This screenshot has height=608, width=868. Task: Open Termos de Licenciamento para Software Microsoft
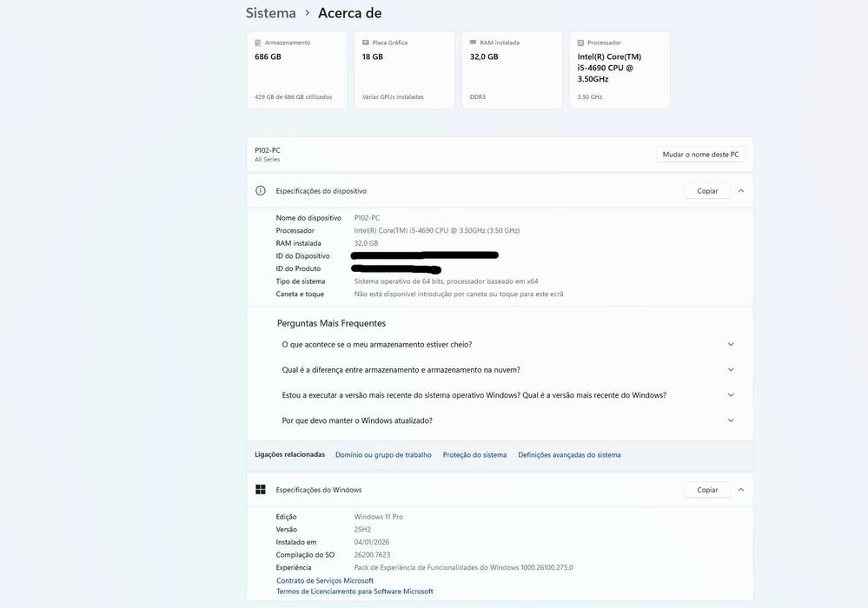pyautogui.click(x=354, y=591)
